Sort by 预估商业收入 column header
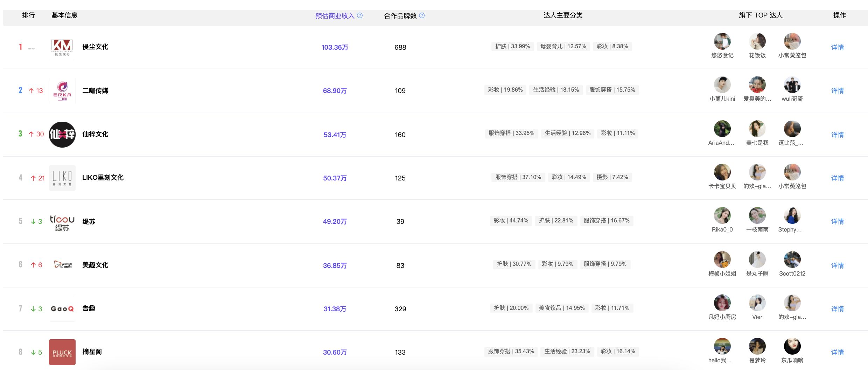Viewport: 868px width, 370px height. coord(335,16)
